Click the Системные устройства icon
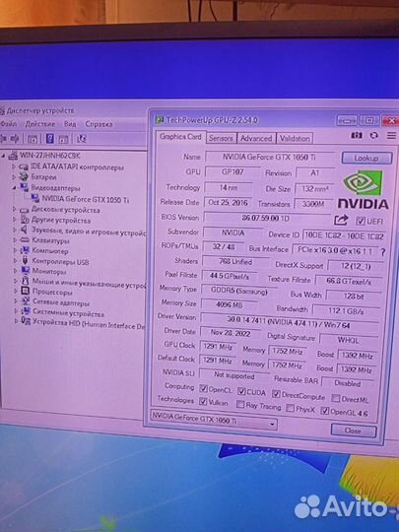The height and width of the screenshot is (532, 399). [26, 311]
